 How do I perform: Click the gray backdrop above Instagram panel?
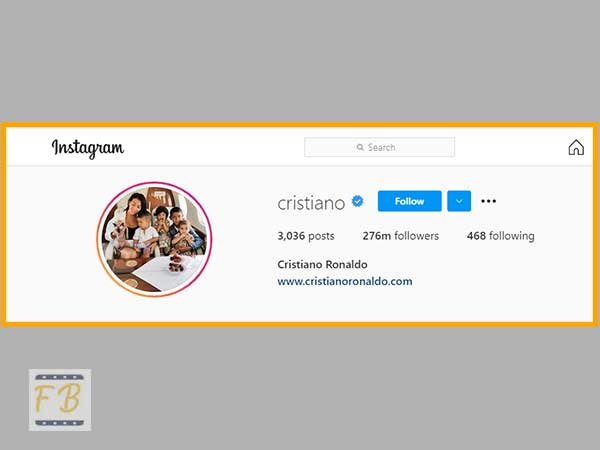pos(300,61)
